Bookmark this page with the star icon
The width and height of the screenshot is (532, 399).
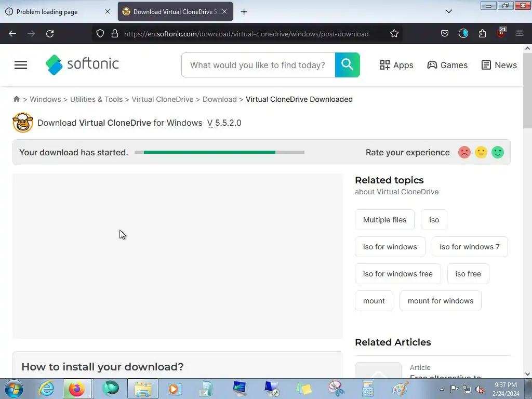394,34
